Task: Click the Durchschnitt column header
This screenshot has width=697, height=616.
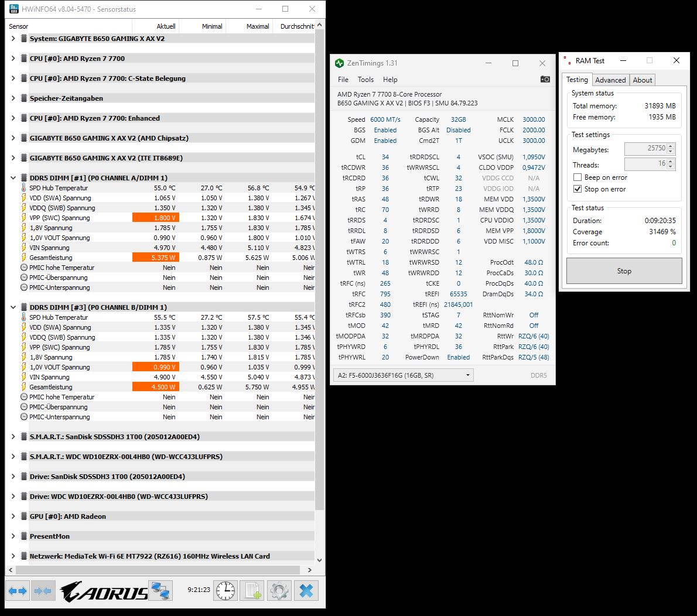Action: tap(294, 26)
